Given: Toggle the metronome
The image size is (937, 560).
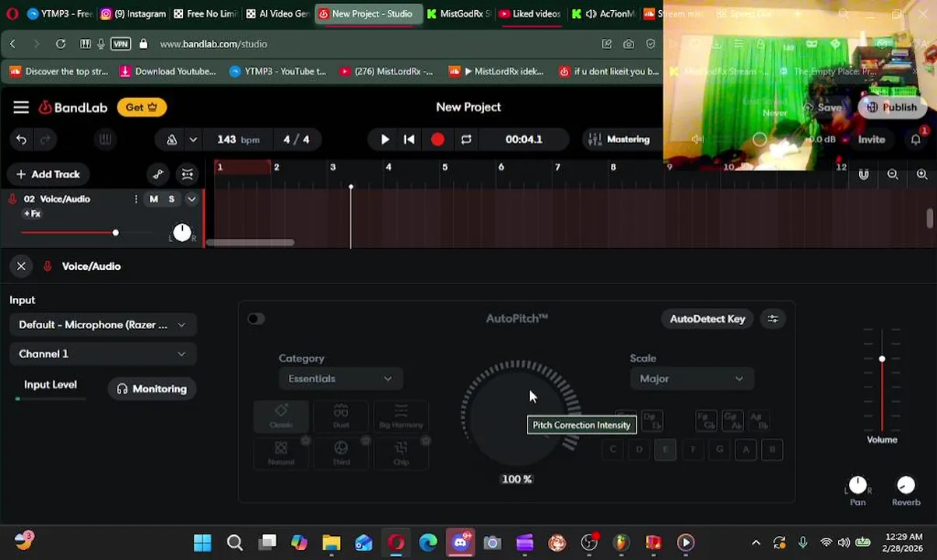Looking at the screenshot, I should click(172, 139).
